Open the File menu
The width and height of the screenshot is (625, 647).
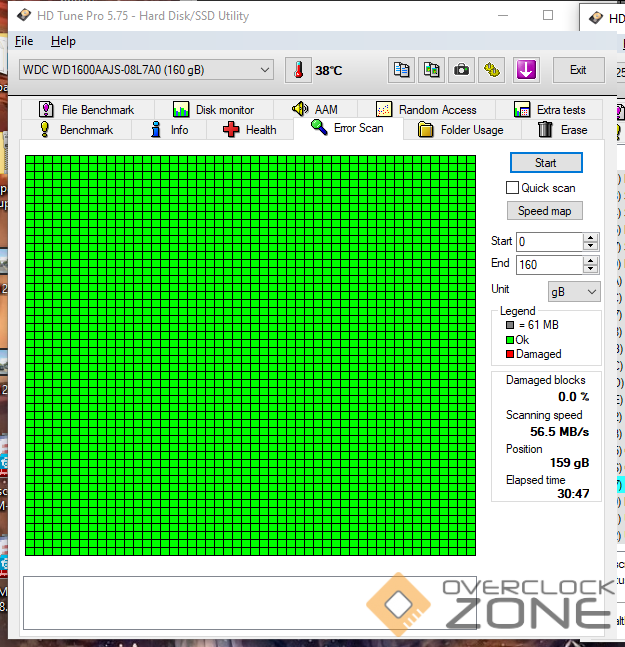click(24, 41)
